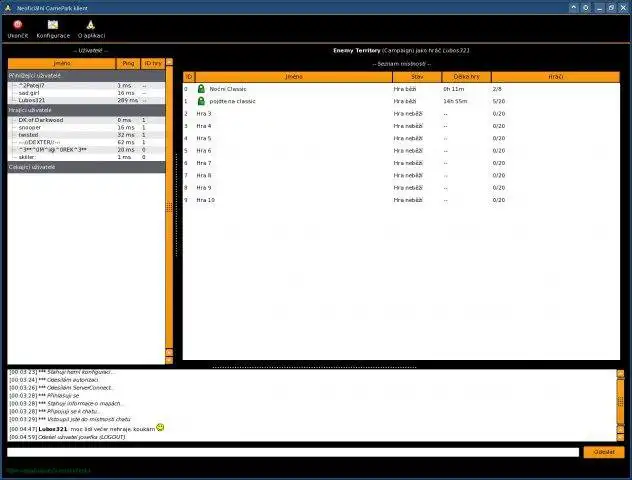
Task: Click the Odeslat send button
Action: pyautogui.click(x=604, y=452)
